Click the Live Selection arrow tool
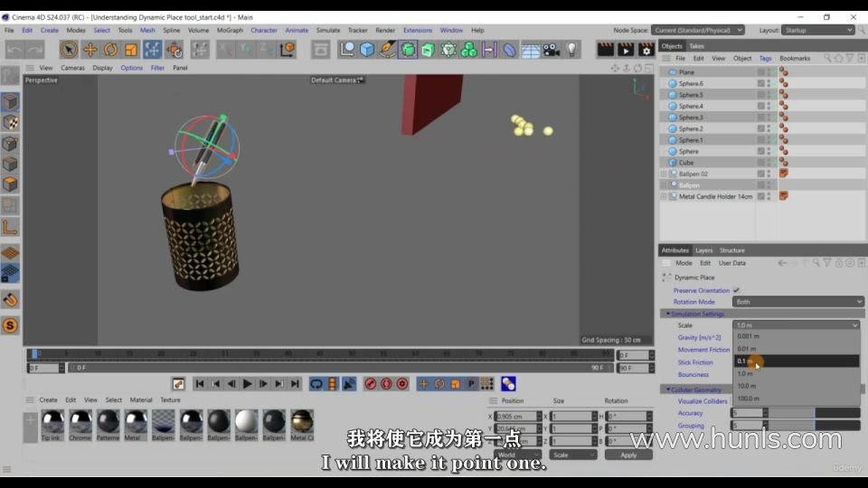 pyautogui.click(x=69, y=50)
